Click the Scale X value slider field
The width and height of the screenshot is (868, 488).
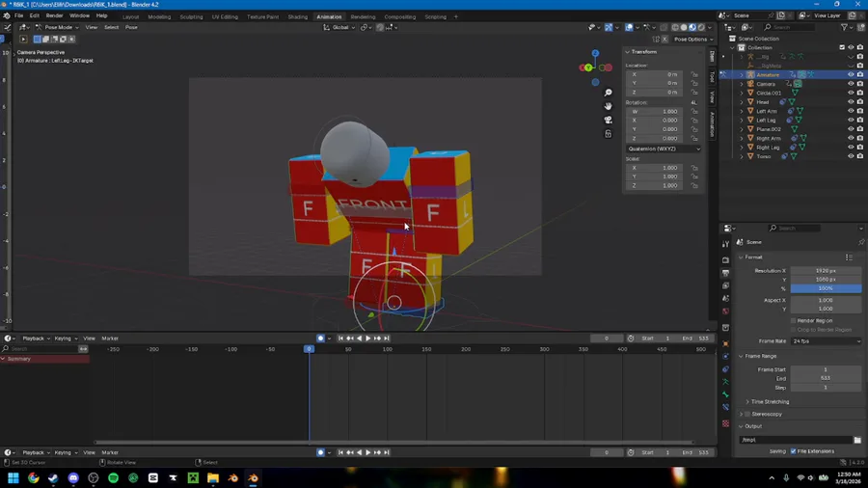click(x=654, y=168)
